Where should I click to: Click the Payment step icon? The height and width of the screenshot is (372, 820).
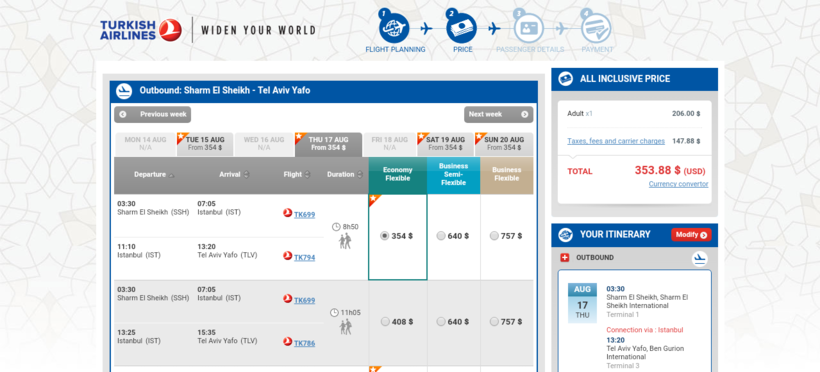tap(596, 28)
